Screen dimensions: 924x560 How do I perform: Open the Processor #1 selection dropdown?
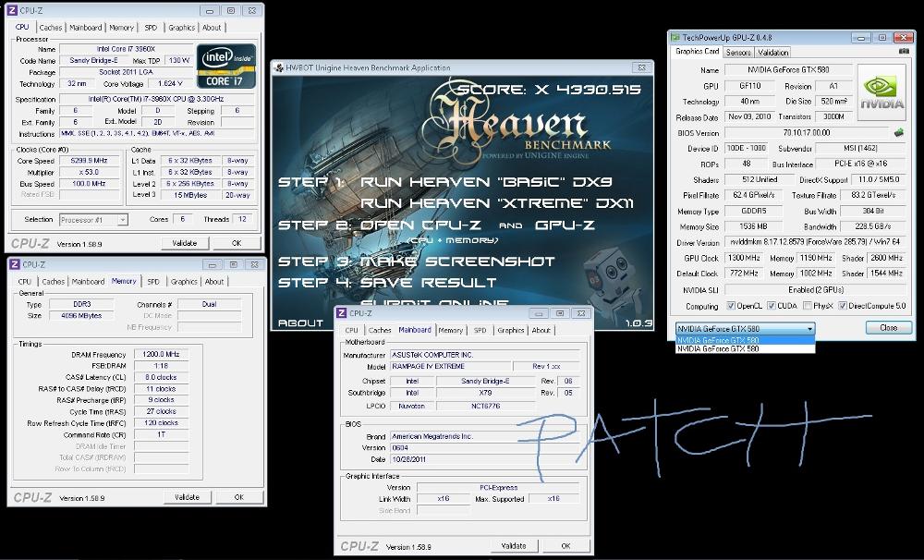[x=93, y=220]
